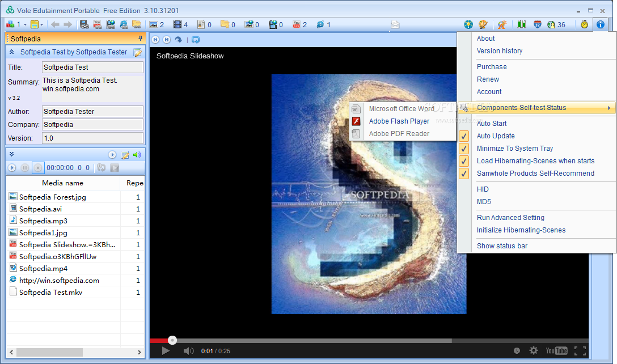Image resolution: width=617 pixels, height=364 pixels.
Task: Click the Internet Explorer link toolbar icon
Action: 124,25
